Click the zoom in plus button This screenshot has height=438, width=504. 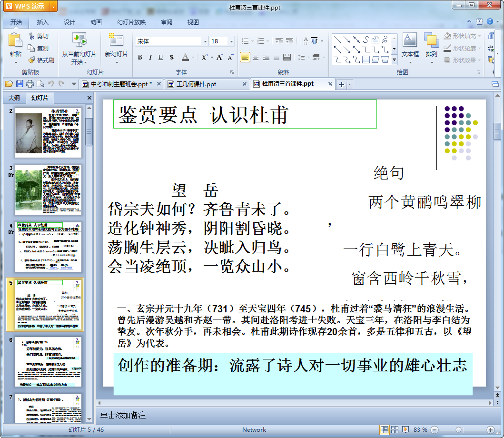pyautogui.click(x=491, y=429)
